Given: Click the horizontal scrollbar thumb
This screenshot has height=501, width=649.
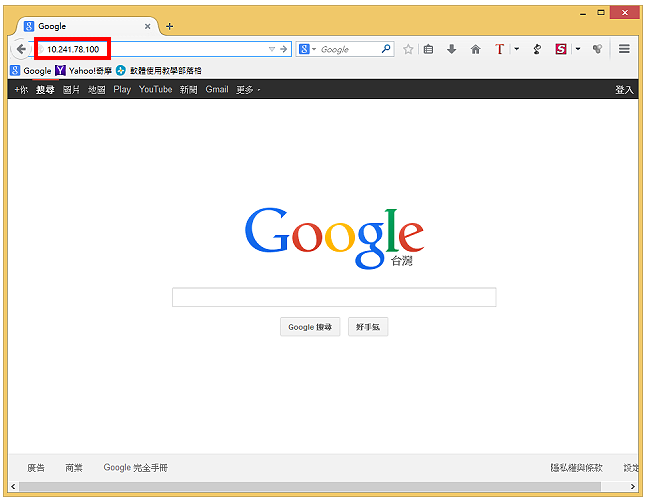Looking at the screenshot, I should click(x=310, y=487).
